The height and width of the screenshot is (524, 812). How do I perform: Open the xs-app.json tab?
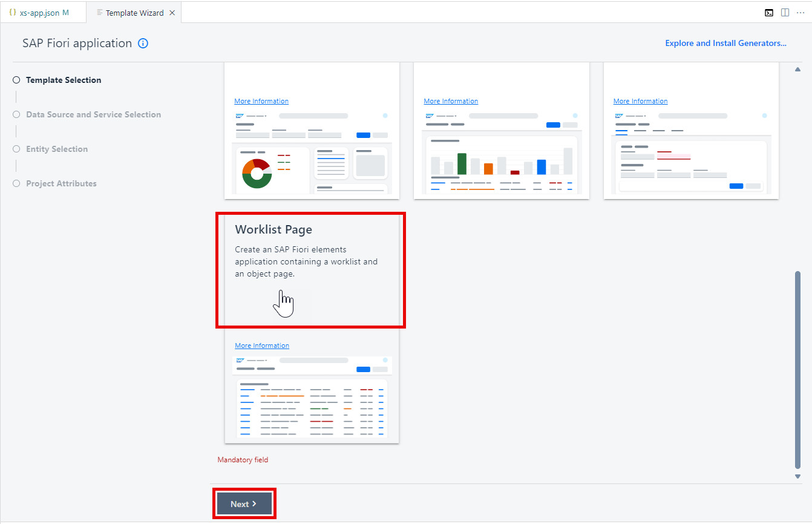click(x=42, y=13)
